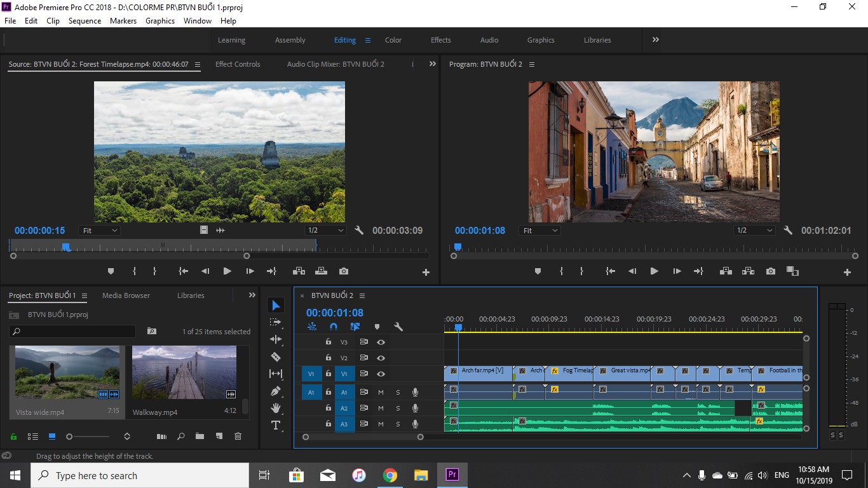Viewport: 868px width, 488px height.
Task: Delete selected item with the project trash icon
Action: click(238, 437)
